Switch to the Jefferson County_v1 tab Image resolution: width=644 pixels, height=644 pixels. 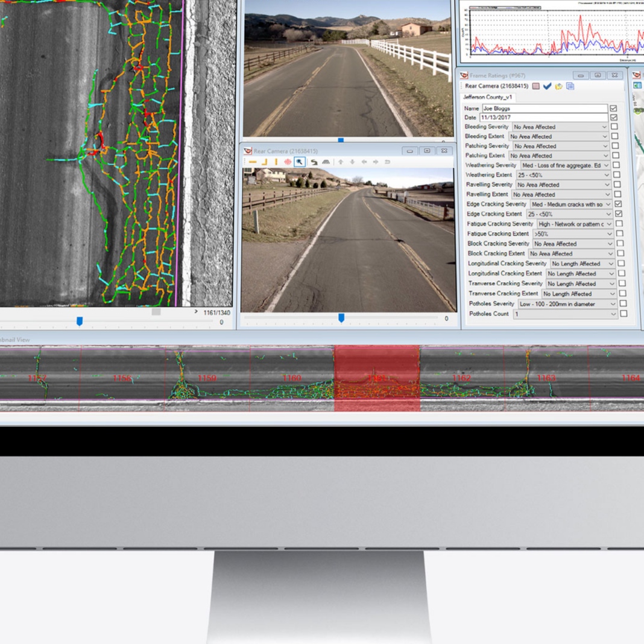click(x=488, y=97)
